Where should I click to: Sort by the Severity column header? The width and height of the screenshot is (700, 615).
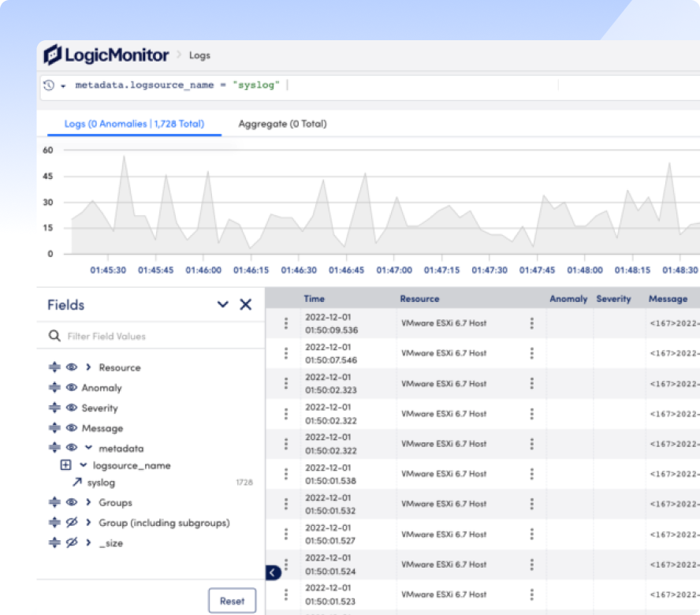click(x=614, y=299)
